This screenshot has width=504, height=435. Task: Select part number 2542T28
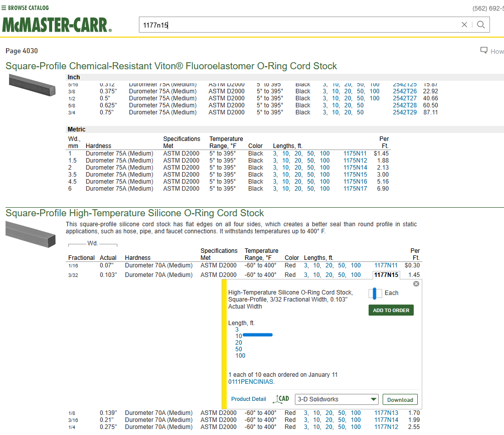[x=404, y=105]
